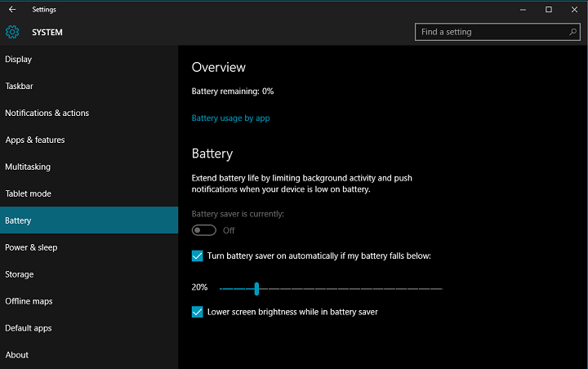Click the search magnifier icon

click(572, 32)
